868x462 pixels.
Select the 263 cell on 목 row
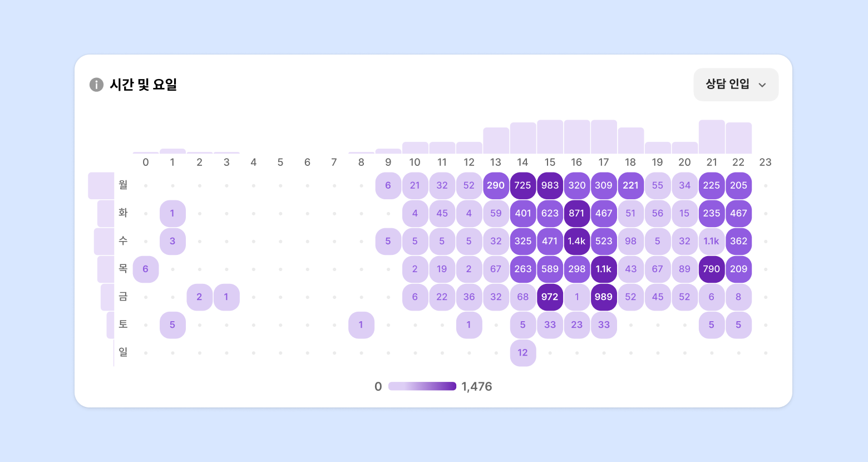[522, 269]
